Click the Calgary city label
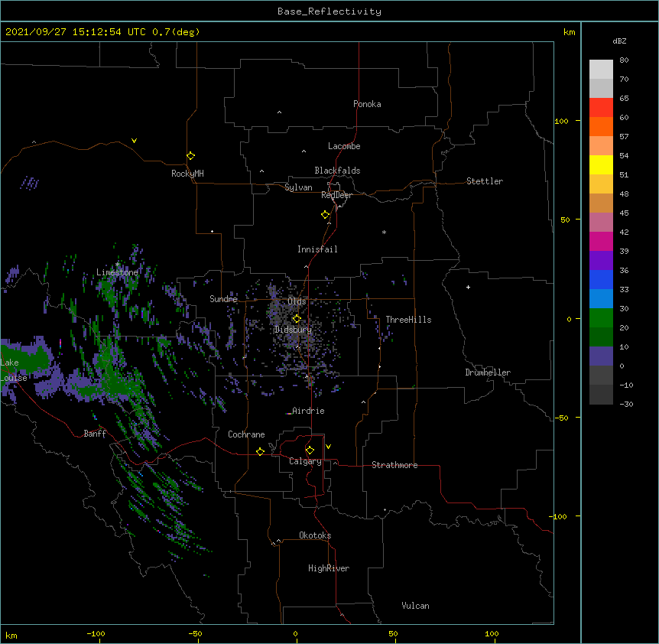 click(305, 461)
